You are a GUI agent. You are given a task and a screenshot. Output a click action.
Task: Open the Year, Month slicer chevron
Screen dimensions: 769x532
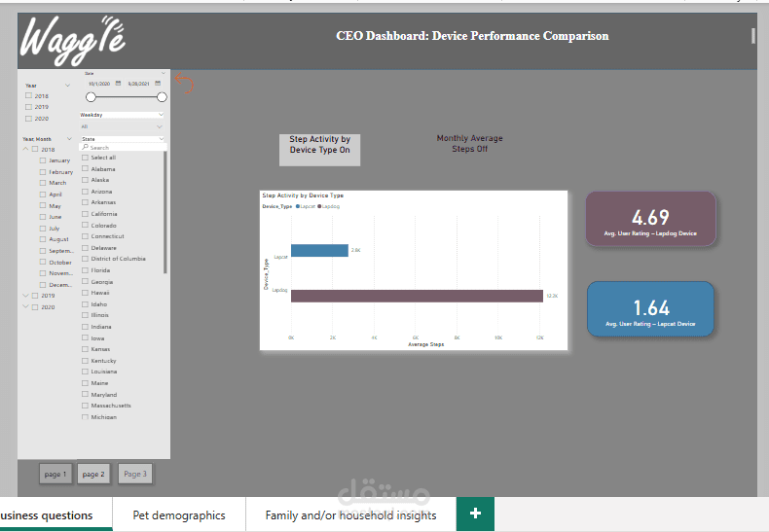[x=69, y=139]
